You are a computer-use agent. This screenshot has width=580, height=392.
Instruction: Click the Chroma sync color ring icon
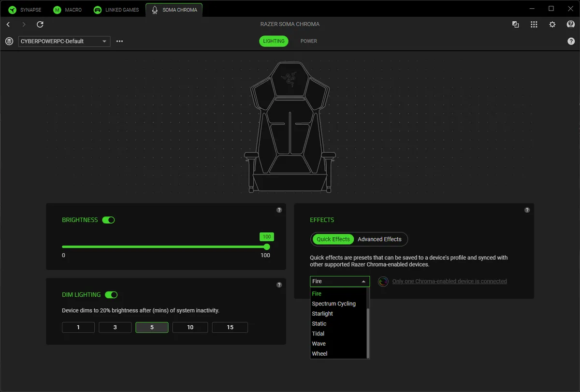[383, 281]
